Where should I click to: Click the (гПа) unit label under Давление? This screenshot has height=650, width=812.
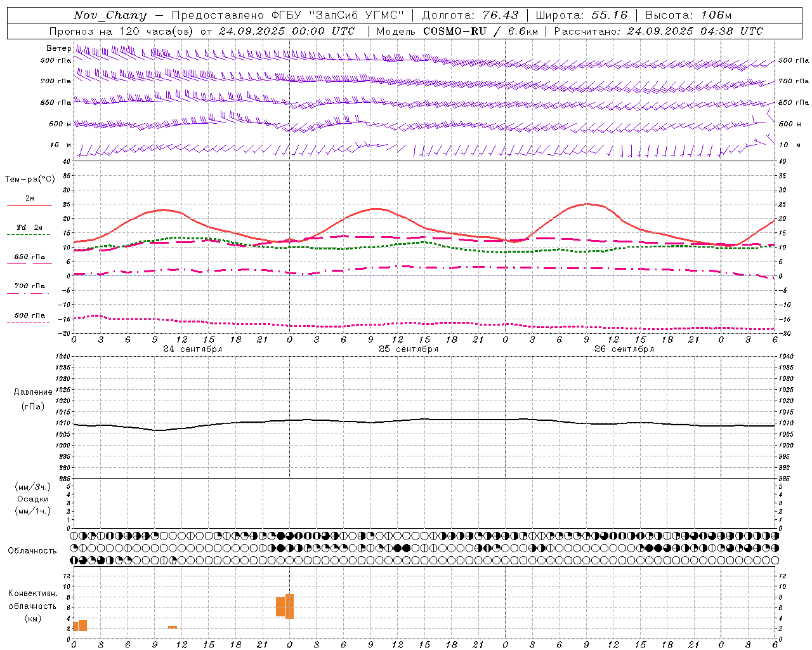(33, 406)
